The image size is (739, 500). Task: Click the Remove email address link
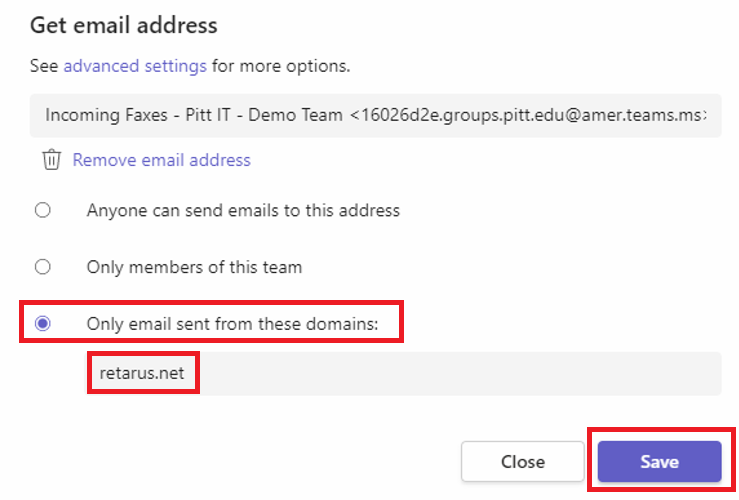(x=162, y=160)
